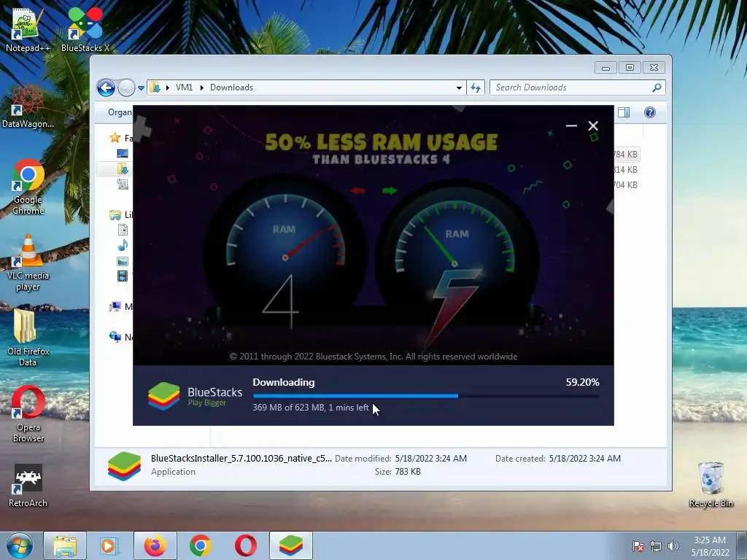The image size is (747, 560).
Task: Select Videos library icon in sidebar
Action: [123, 276]
